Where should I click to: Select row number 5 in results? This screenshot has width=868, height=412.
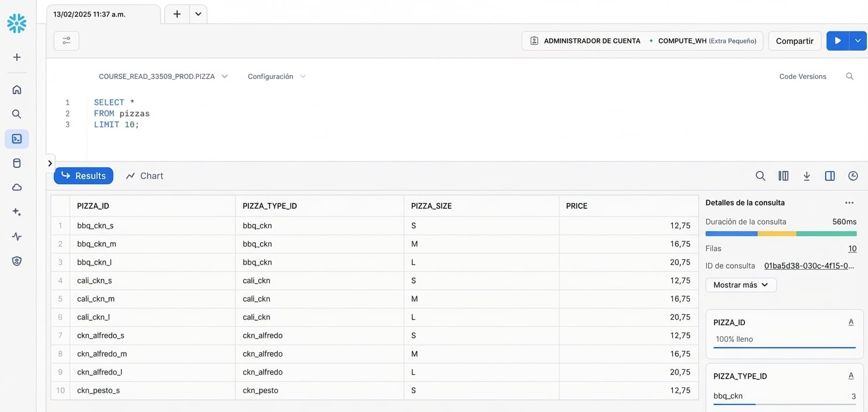point(60,299)
